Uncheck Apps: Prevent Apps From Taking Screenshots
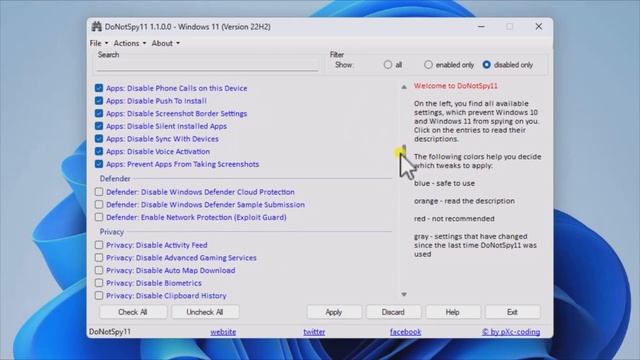This screenshot has height=360, width=640. coord(99,164)
